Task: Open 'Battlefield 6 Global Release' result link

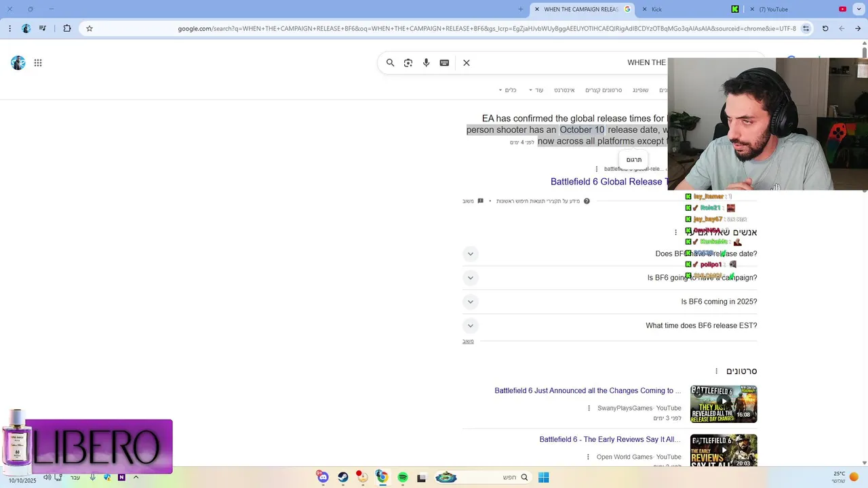Action: [609, 182]
